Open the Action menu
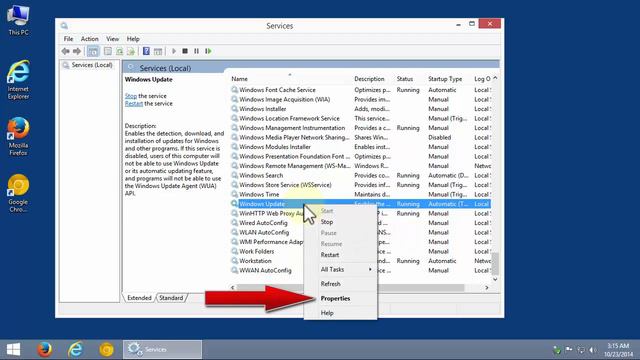This screenshot has height=360, width=640. (89, 39)
